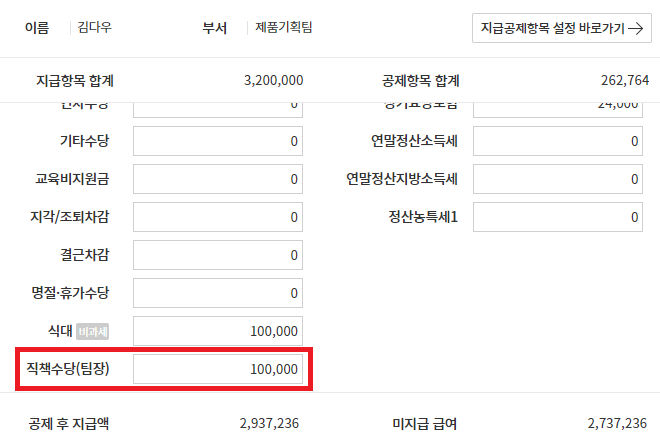Click the 식대 amount field showing 100,000
This screenshot has height=447, width=660.
click(x=218, y=331)
